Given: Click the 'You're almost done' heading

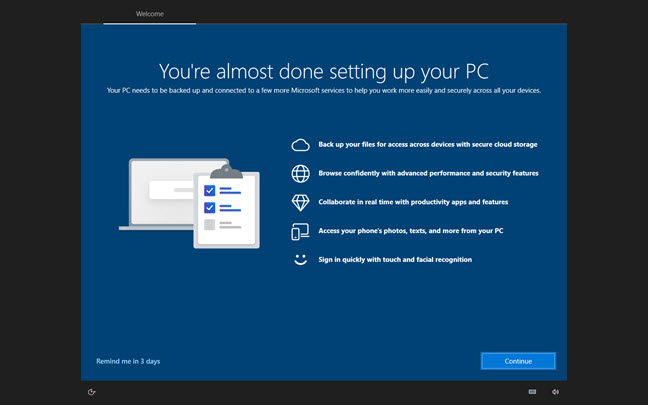Looking at the screenshot, I should pos(324,71).
